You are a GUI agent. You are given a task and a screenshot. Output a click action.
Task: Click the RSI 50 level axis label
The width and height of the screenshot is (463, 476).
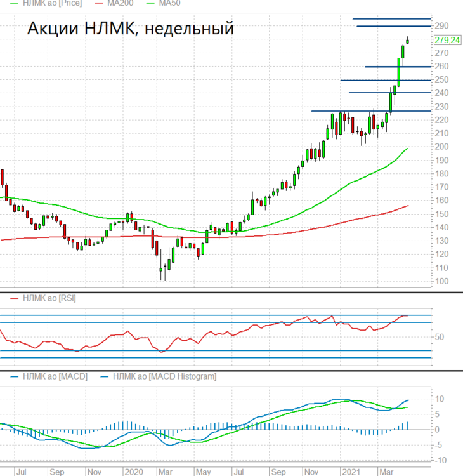439,337
